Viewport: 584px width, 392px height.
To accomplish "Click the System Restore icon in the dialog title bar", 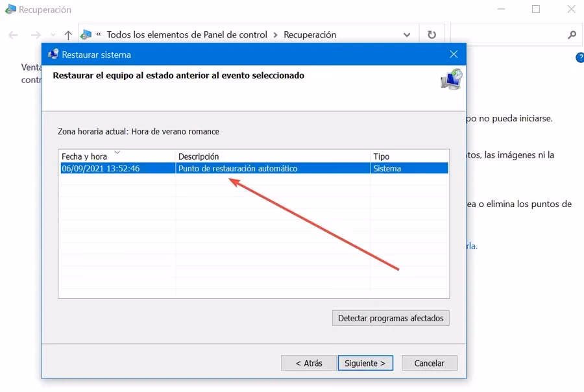I will pos(53,54).
